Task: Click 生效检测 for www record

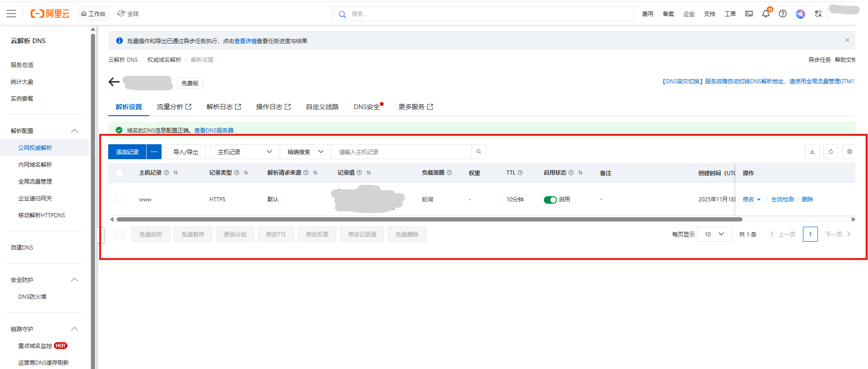Action: (782, 199)
